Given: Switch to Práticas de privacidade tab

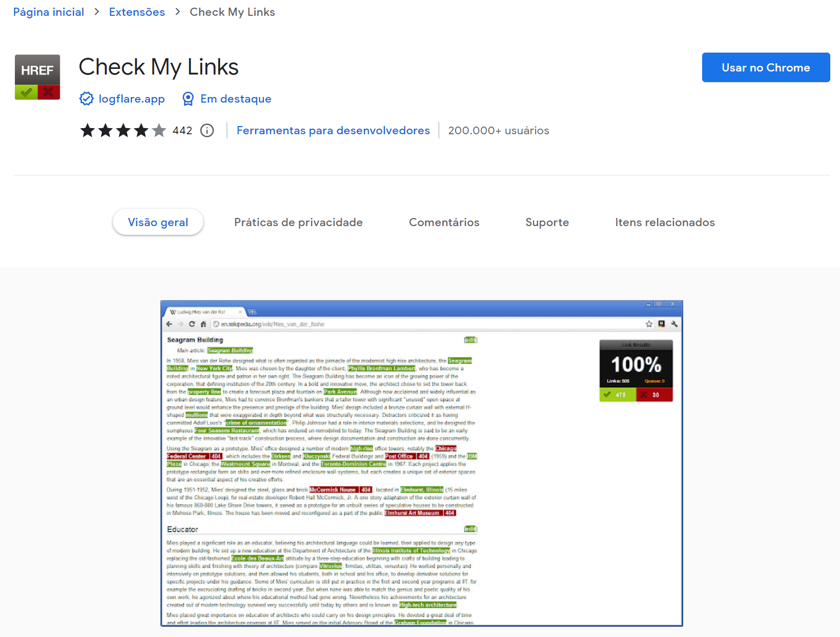Looking at the screenshot, I should 299,223.
